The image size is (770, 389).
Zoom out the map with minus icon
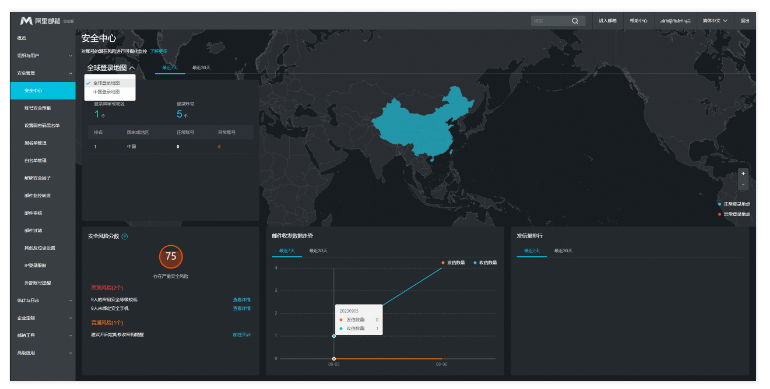[743, 184]
